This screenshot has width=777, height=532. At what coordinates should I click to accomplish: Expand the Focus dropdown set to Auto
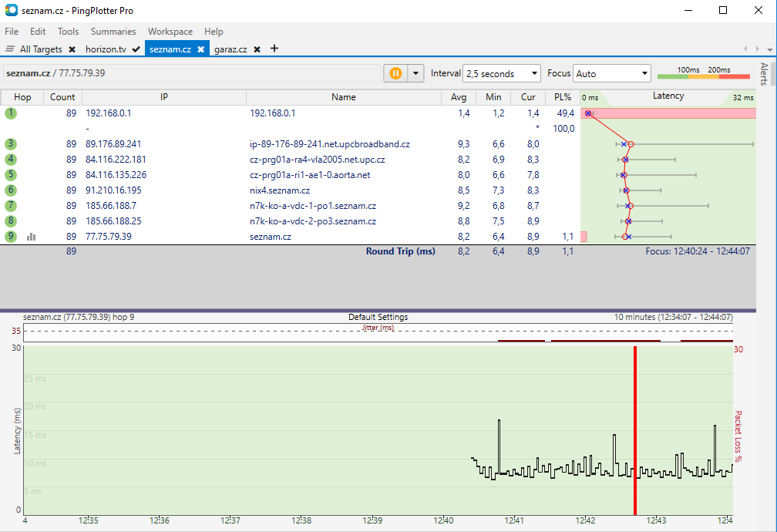point(612,74)
